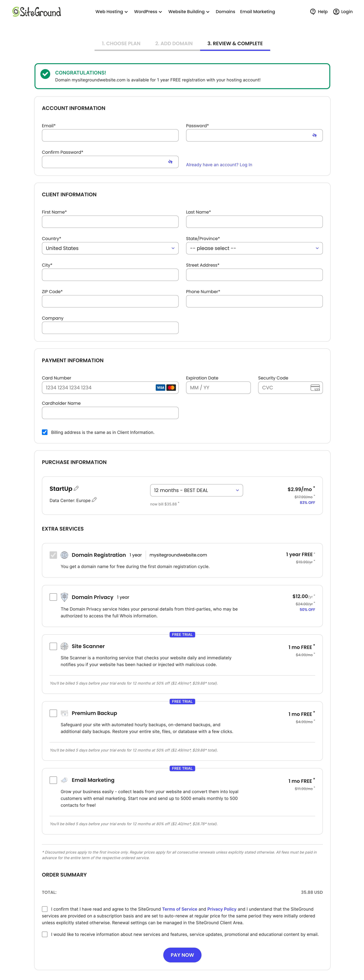
Task: Click the Privacy Policy link
Action: coord(222,909)
